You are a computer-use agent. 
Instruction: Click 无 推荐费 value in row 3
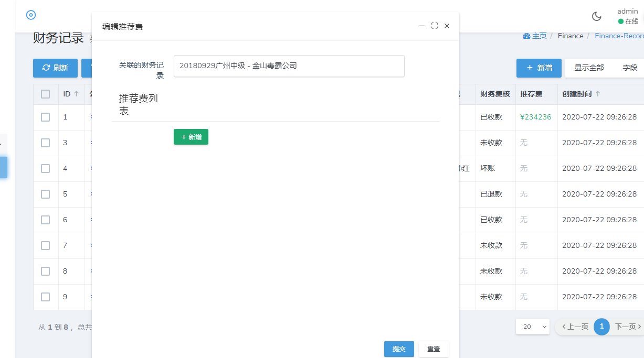(x=523, y=143)
